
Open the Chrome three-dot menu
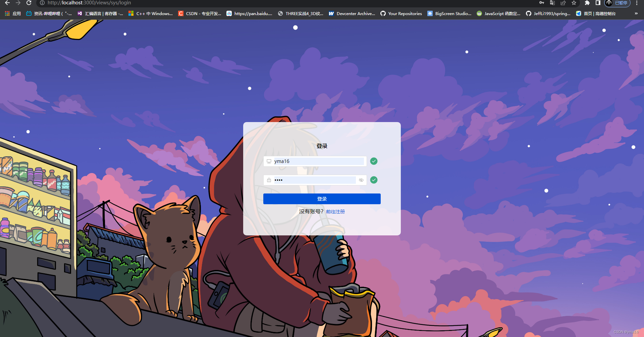(x=637, y=3)
